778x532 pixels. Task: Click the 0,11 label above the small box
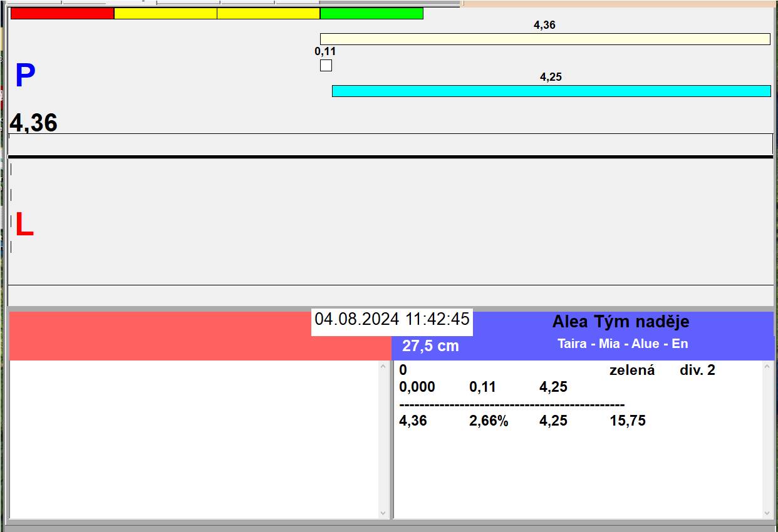[325, 51]
